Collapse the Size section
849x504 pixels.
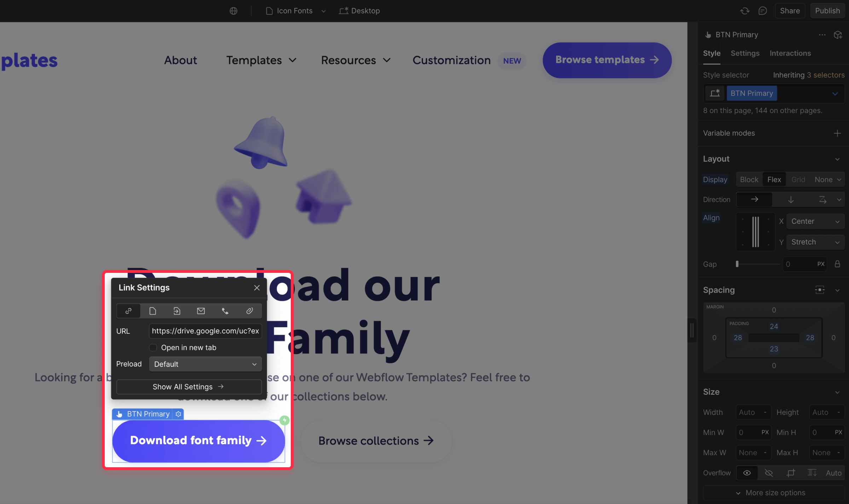click(837, 392)
